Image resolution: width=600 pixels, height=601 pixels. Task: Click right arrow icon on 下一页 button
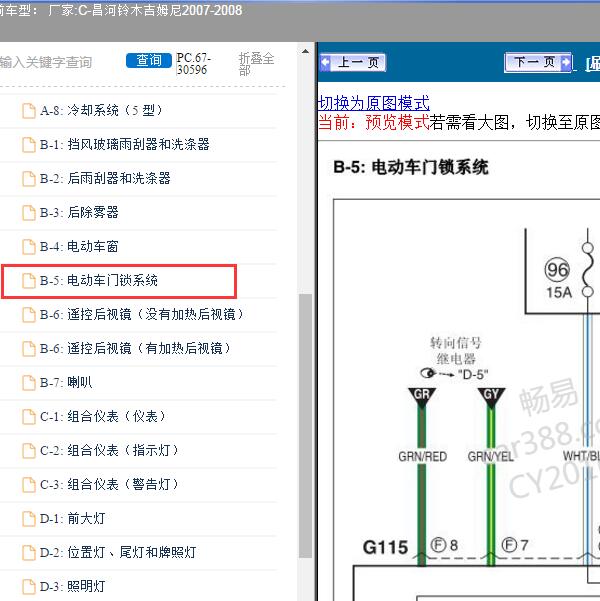tap(565, 62)
